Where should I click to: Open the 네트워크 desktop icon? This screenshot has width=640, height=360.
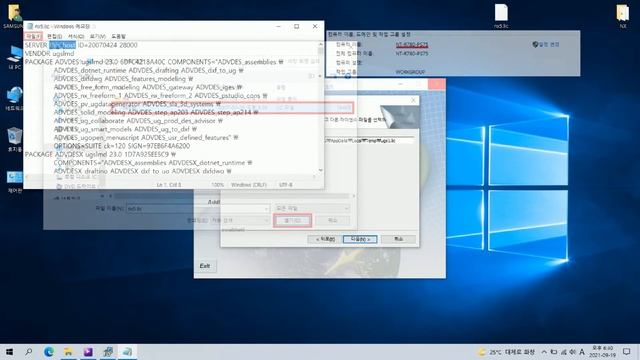point(14,99)
